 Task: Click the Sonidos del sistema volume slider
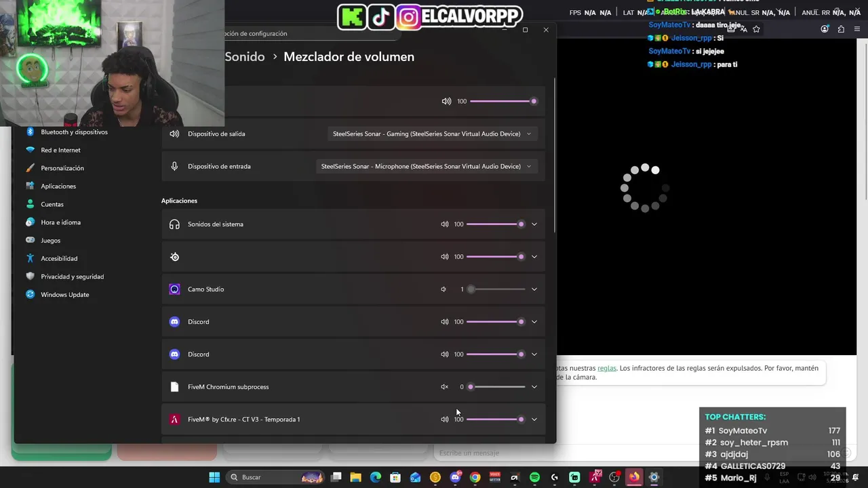coord(496,224)
